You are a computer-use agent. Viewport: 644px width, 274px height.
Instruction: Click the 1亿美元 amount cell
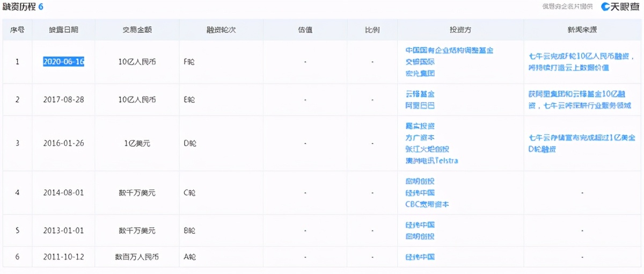click(137, 143)
